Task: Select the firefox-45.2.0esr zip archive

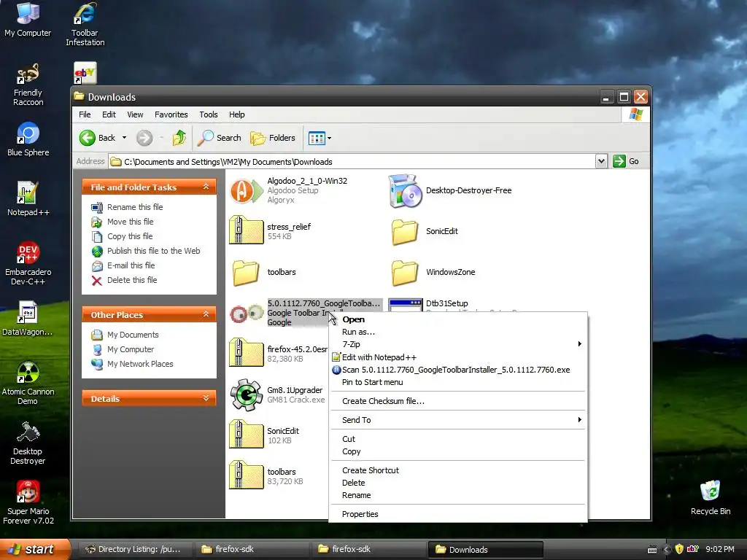Action: pyautogui.click(x=279, y=354)
